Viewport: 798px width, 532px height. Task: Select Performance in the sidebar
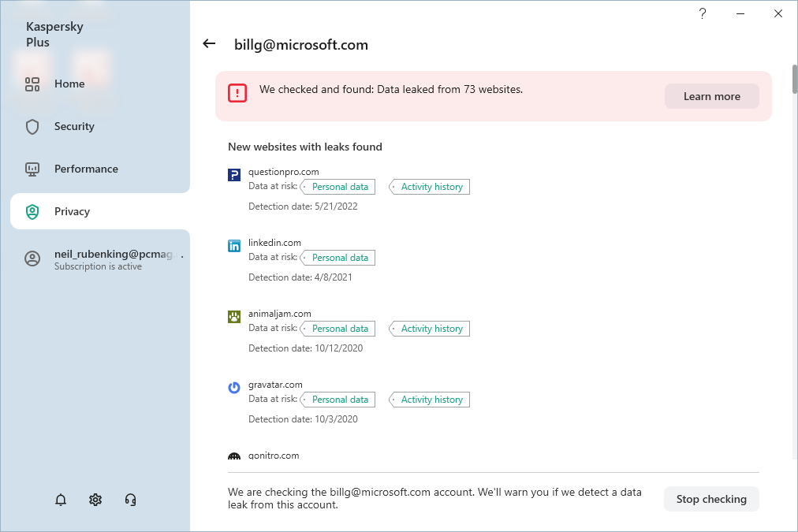(x=86, y=169)
